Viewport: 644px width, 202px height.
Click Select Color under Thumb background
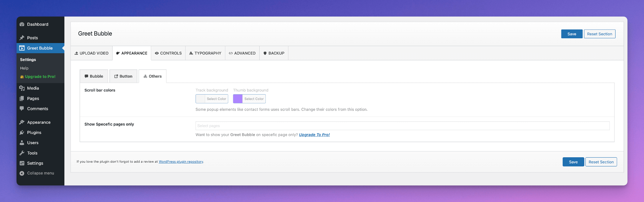pyautogui.click(x=254, y=99)
